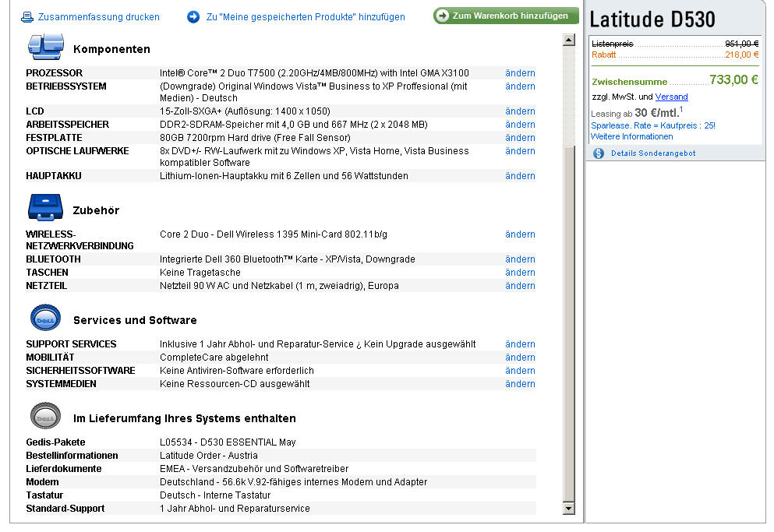The height and width of the screenshot is (532, 774).
Task: Change WIRELESS-NETZWERKVERBINDUNG option
Action: (x=520, y=234)
